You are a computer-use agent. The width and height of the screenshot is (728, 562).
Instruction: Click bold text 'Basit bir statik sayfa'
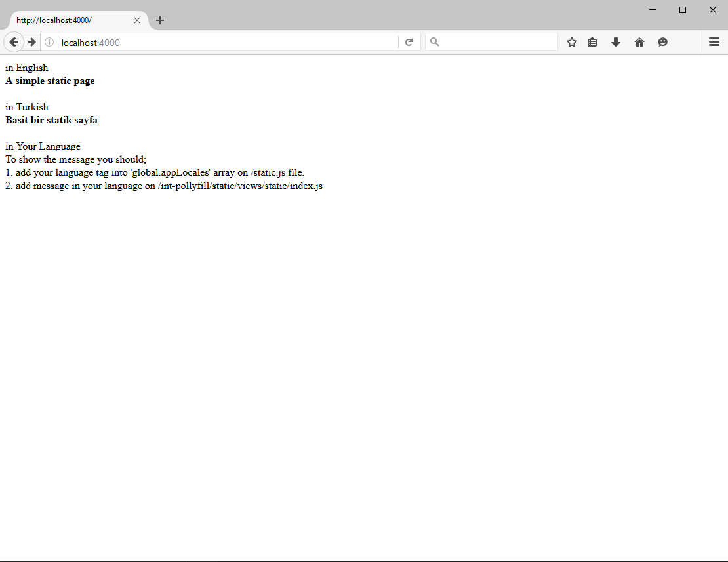(52, 120)
